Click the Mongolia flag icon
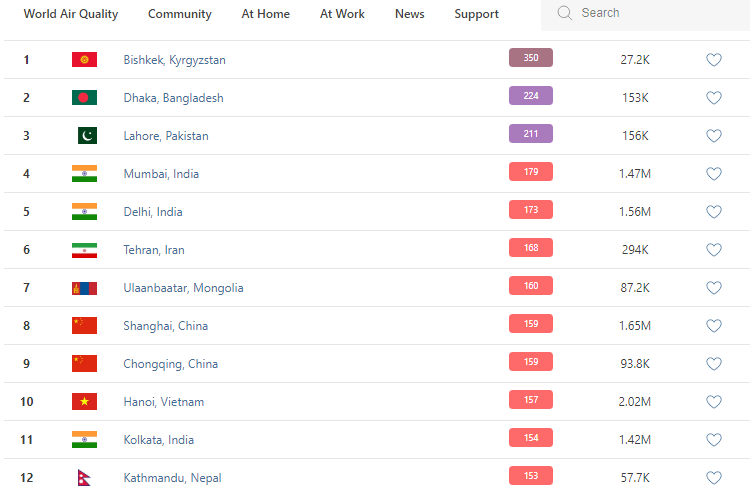Viewport: 750px width, 495px height. (84, 288)
